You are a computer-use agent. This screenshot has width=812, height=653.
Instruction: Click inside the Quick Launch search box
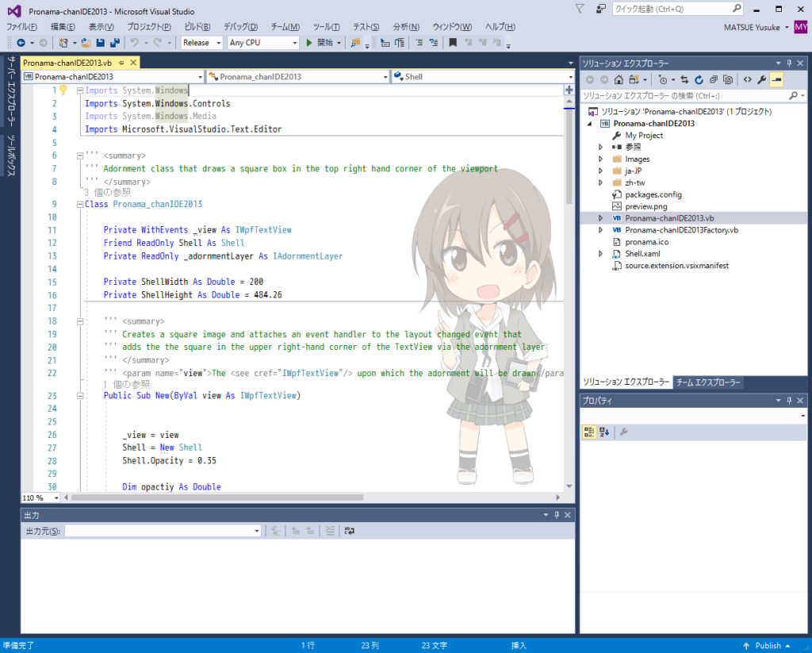674,8
